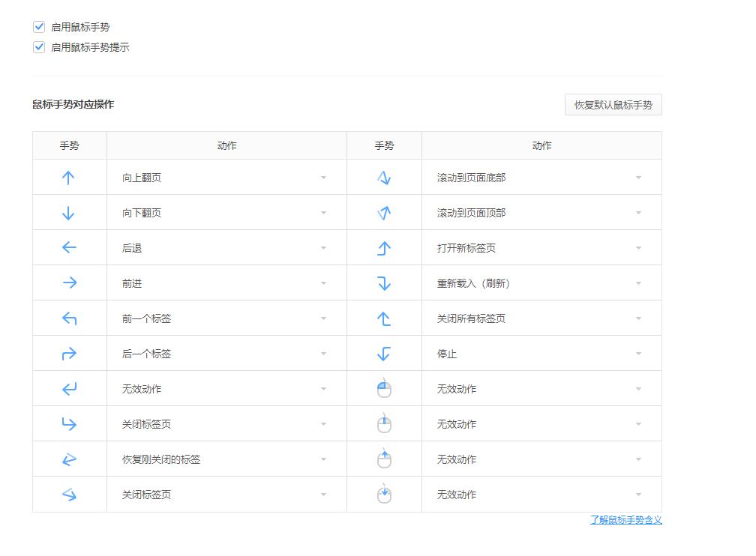Click the gesture icon beside 打开新标签页

click(x=384, y=248)
